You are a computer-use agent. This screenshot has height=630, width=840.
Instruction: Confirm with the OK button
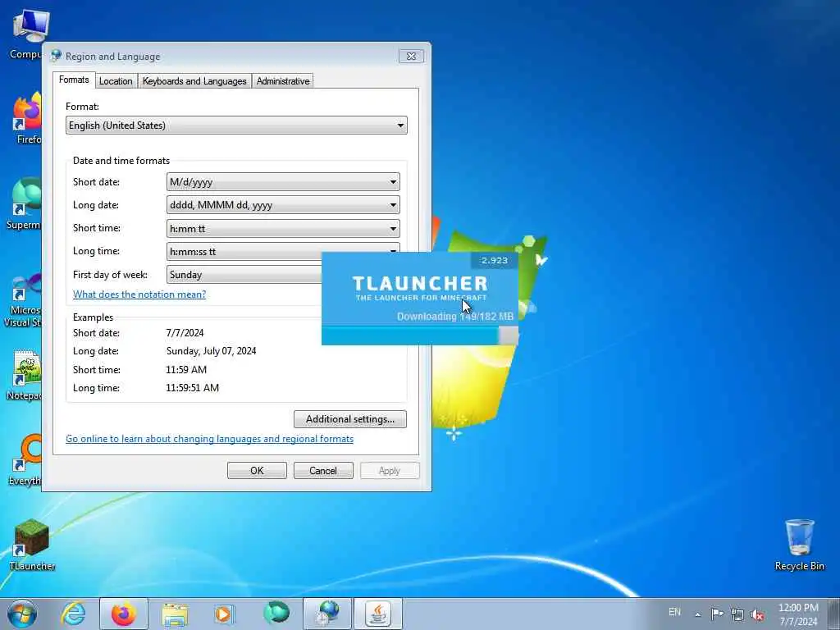pos(257,470)
